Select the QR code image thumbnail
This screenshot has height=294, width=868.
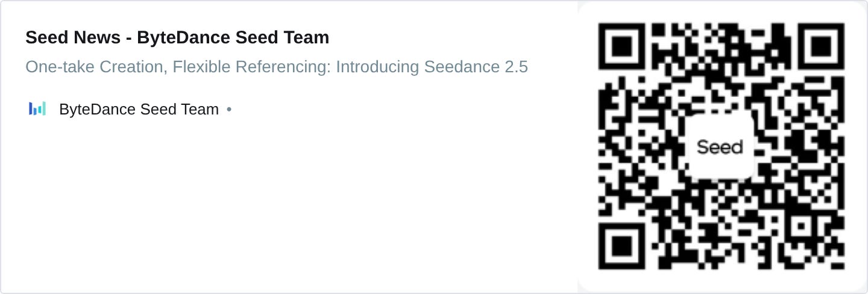point(722,146)
